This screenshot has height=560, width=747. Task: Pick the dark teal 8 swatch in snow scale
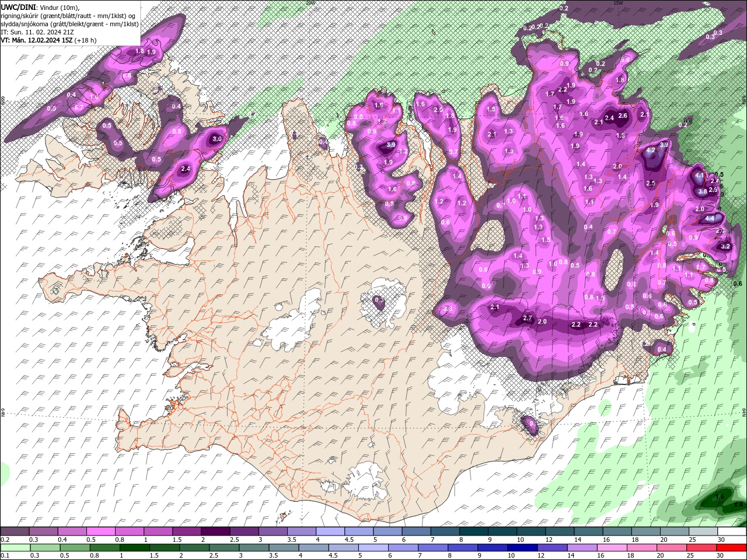click(x=474, y=531)
